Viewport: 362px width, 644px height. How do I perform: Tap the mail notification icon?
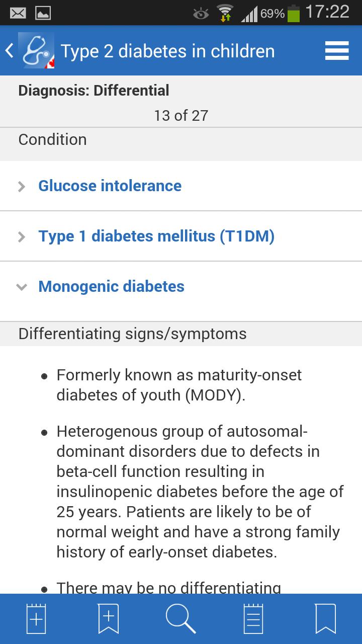pyautogui.click(x=18, y=14)
